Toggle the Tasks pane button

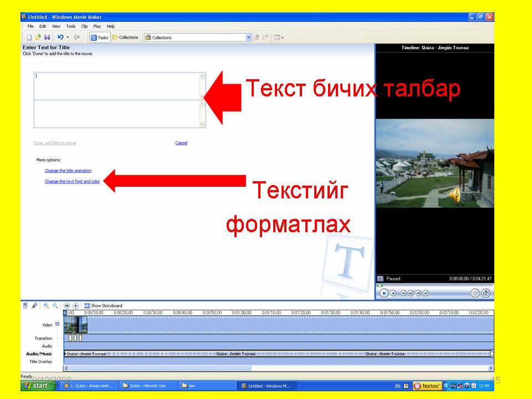(x=100, y=38)
